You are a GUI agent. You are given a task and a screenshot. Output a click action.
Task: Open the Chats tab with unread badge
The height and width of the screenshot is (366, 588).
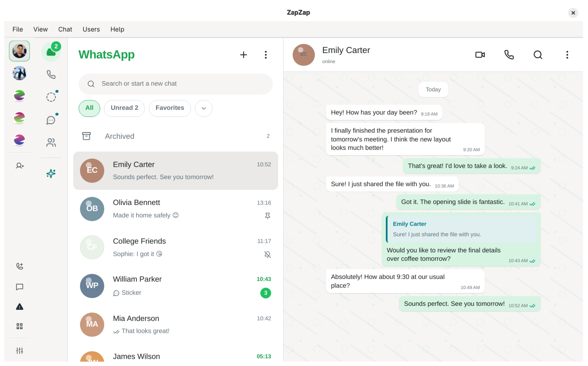[51, 51]
